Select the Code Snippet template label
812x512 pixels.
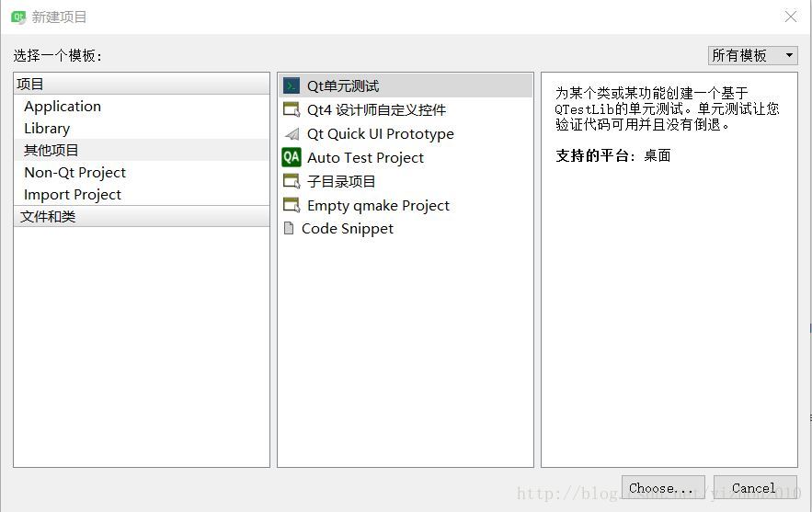(x=348, y=229)
